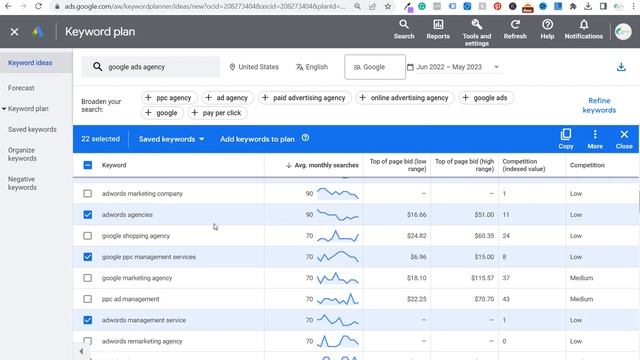
Task: Open Forecast in the sidebar
Action: tap(21, 88)
